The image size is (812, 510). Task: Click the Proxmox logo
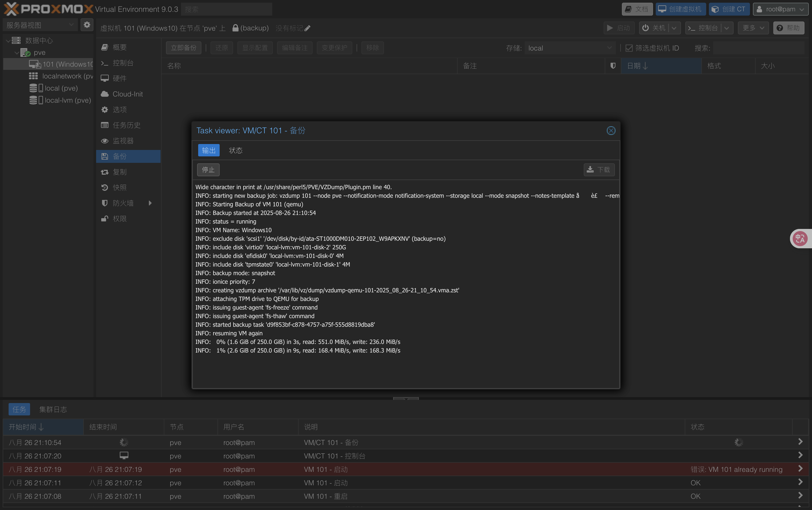coord(49,9)
